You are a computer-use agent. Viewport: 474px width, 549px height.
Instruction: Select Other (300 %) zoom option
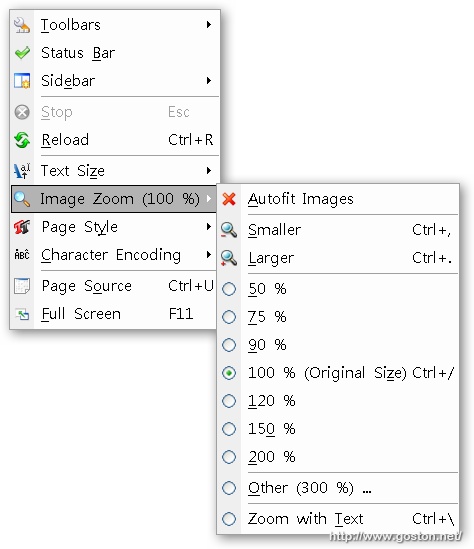pos(338,488)
